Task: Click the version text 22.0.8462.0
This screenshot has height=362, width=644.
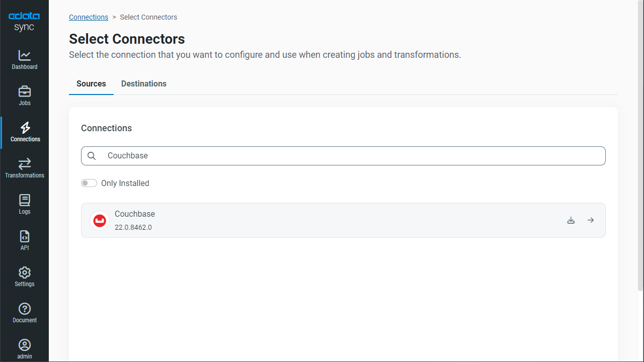Action: [x=133, y=227]
